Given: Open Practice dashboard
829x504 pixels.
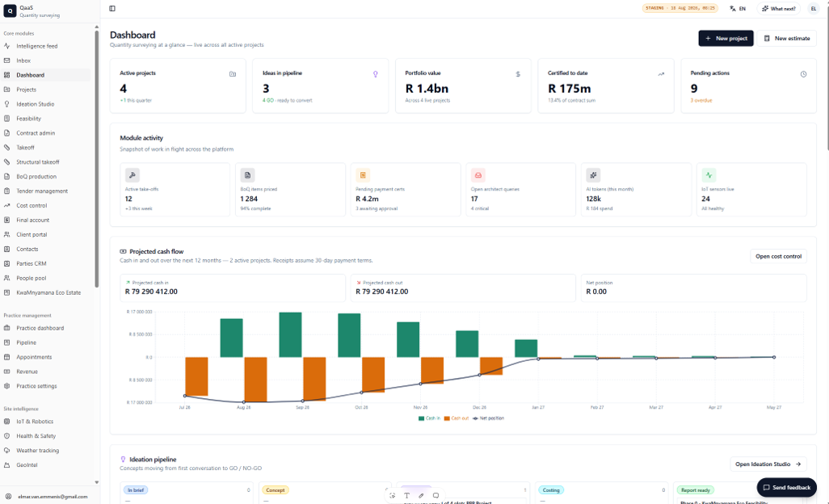Looking at the screenshot, I should [47, 328].
